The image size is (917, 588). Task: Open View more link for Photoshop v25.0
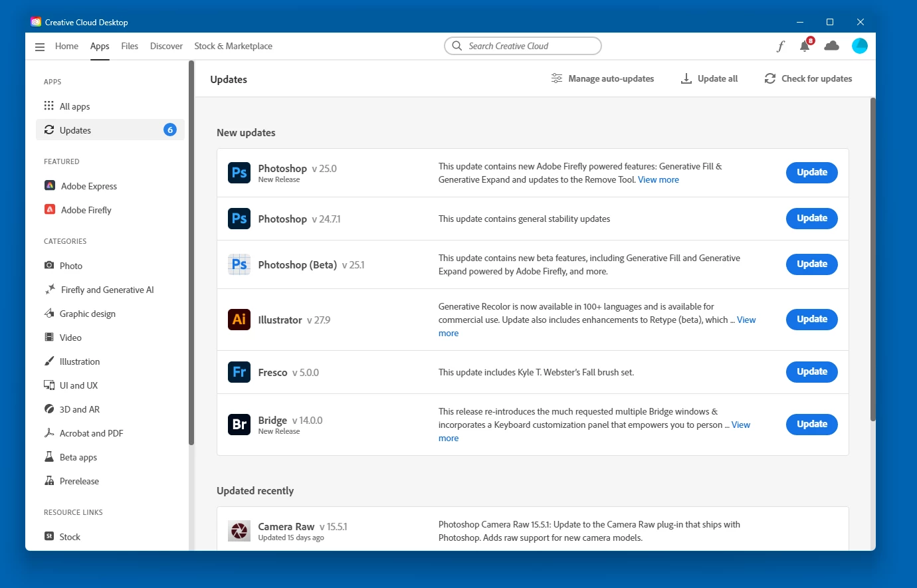(659, 179)
